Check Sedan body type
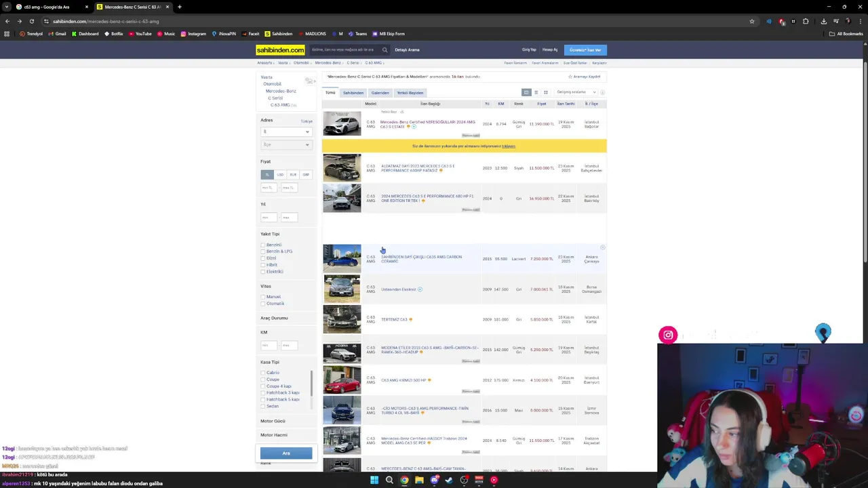The width and height of the screenshot is (868, 488). (x=263, y=406)
